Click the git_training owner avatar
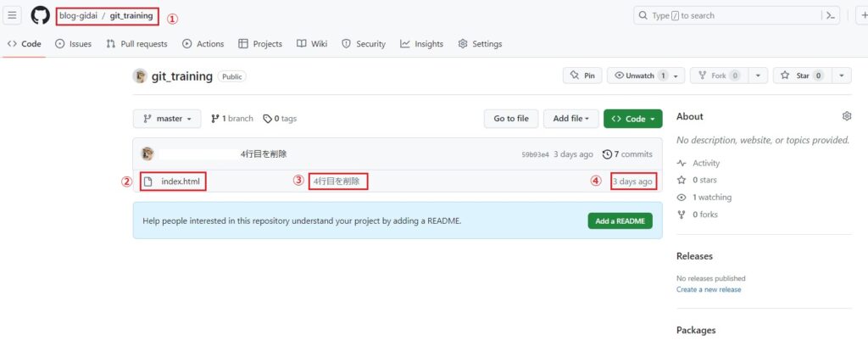 [x=140, y=76]
